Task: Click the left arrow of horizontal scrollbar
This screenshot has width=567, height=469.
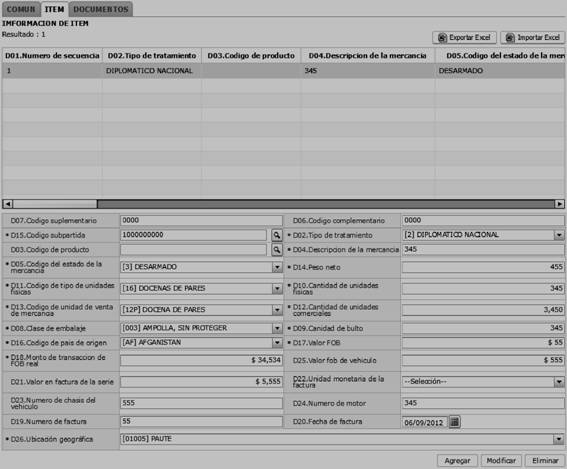Action: [8, 204]
